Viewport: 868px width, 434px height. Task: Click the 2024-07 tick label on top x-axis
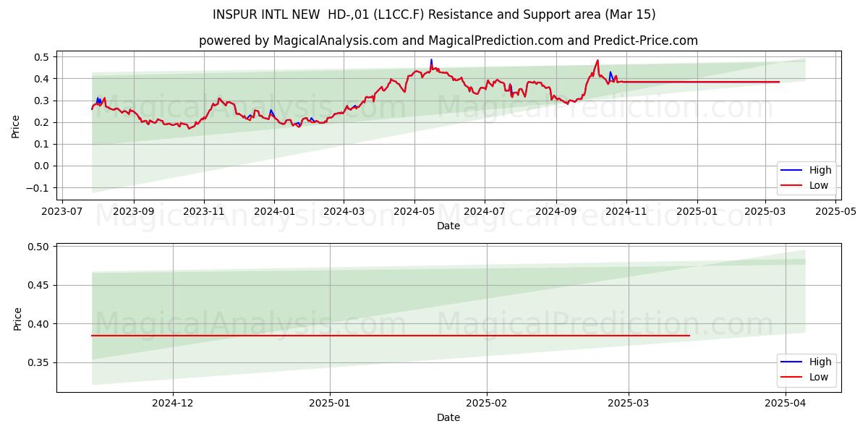click(484, 213)
